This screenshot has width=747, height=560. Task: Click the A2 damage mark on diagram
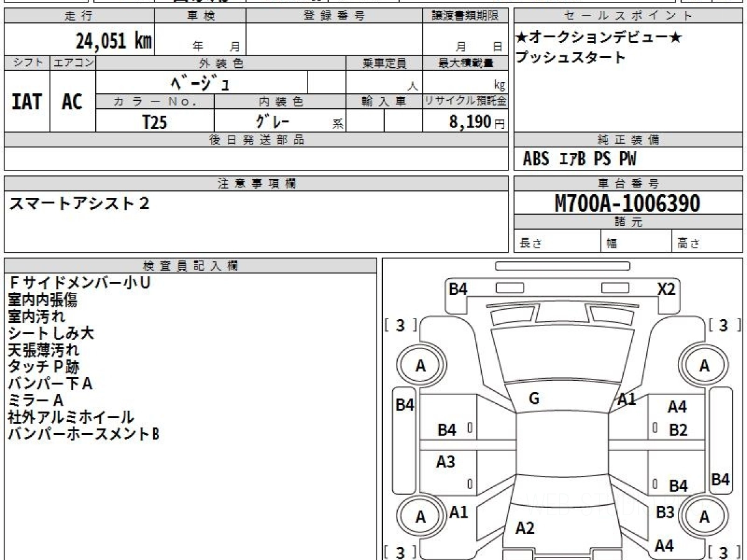[525, 528]
